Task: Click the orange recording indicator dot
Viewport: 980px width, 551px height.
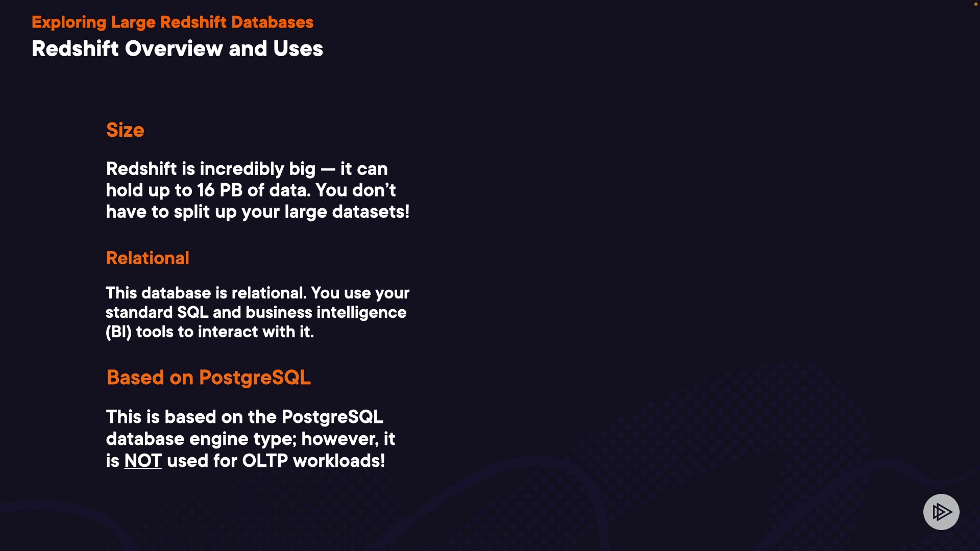Action: (975, 4)
